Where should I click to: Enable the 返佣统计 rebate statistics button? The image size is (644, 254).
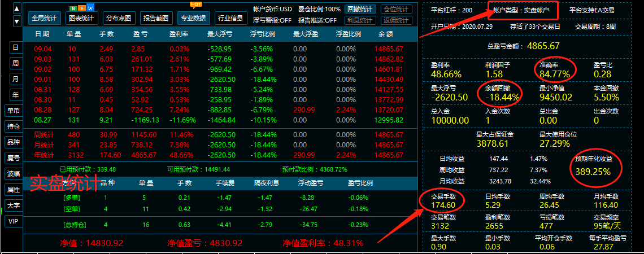[397, 20]
